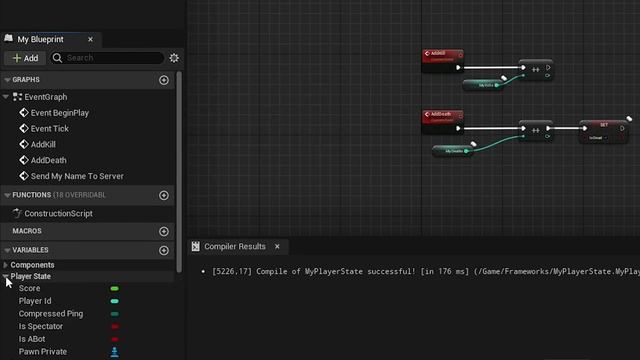640x360 pixels.
Task: Click Is Spectator boolean type pill
Action: 115,327
